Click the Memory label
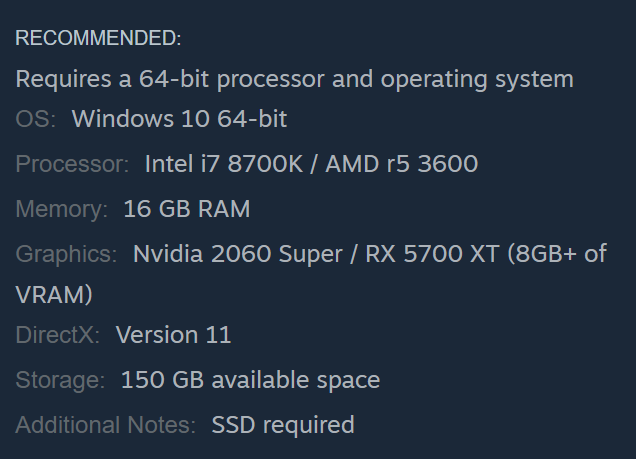 tap(62, 209)
